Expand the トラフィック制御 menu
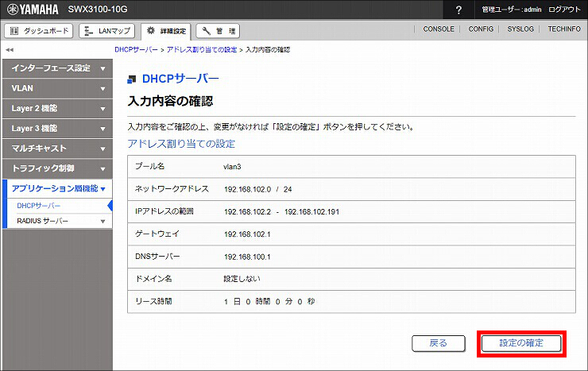The height and width of the screenshot is (371, 588). (x=57, y=168)
